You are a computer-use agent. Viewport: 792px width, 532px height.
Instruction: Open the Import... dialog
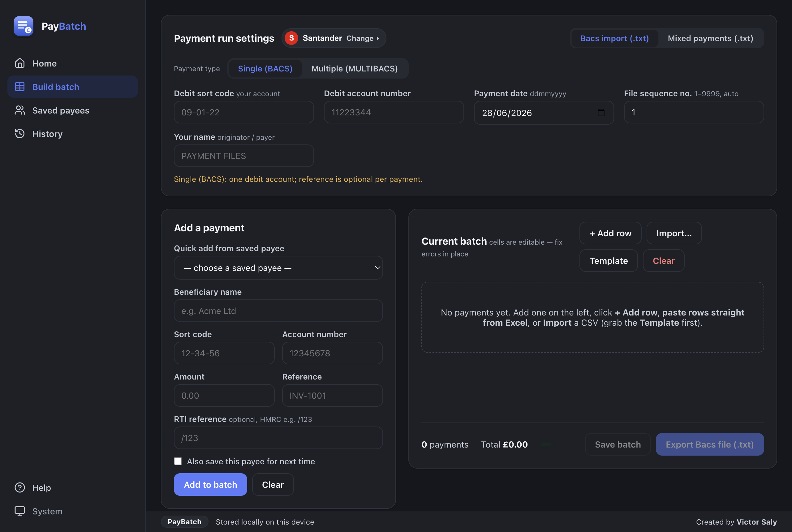pos(674,233)
